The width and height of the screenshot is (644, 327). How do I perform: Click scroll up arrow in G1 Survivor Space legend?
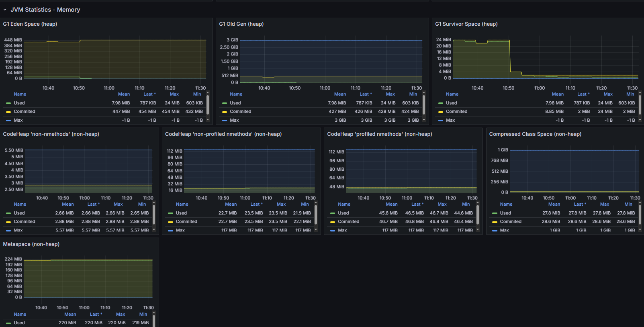pyautogui.click(x=640, y=93)
